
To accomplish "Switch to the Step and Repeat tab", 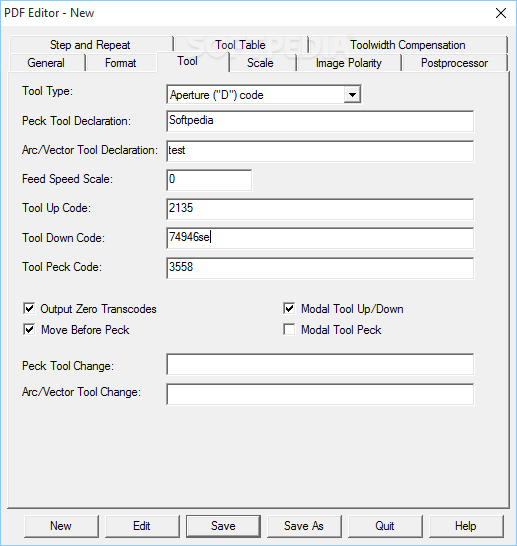I will (91, 45).
